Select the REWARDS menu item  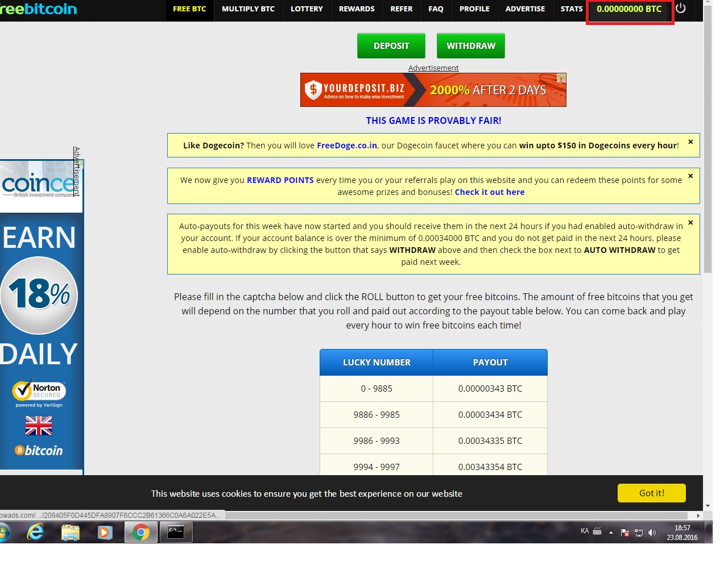click(x=357, y=9)
